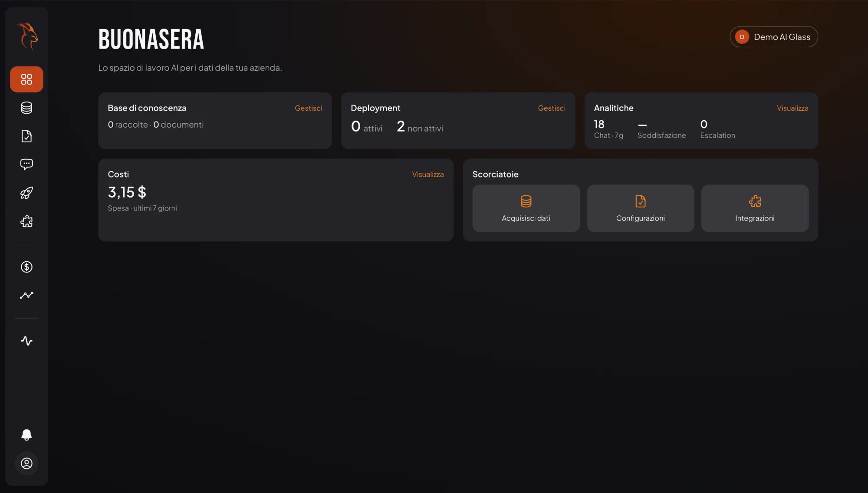868x493 pixels.
Task: Click the '0 raccolte · 0 documenti' text
Action: 156,125
